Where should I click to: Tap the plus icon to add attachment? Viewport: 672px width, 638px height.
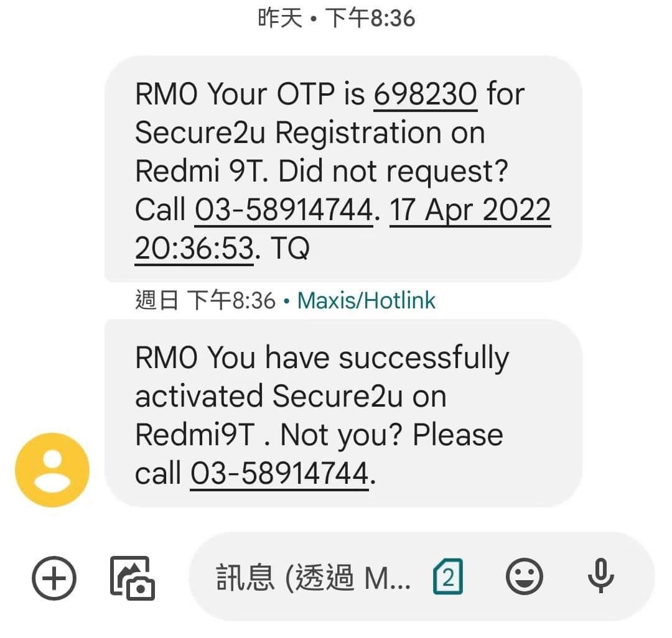[x=54, y=578]
